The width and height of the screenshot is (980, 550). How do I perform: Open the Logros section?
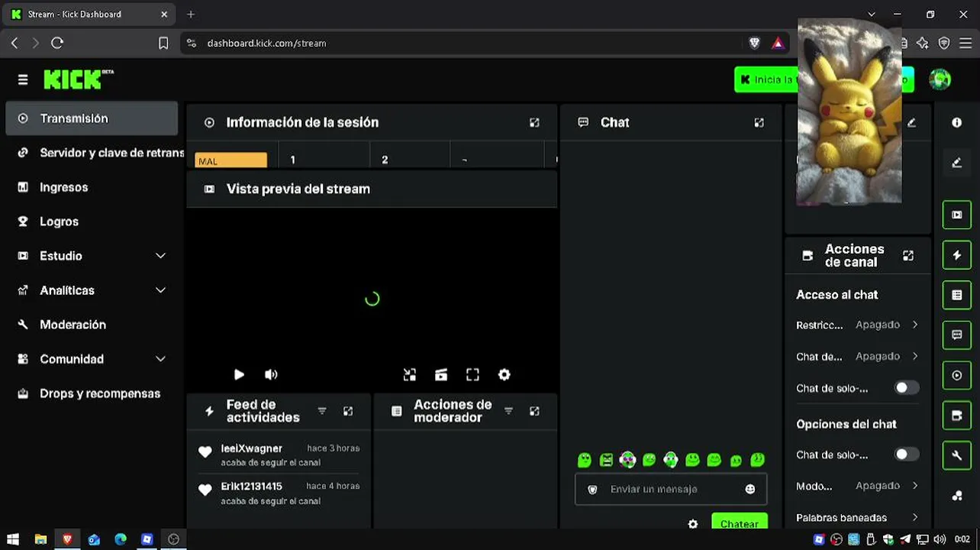pyautogui.click(x=92, y=222)
